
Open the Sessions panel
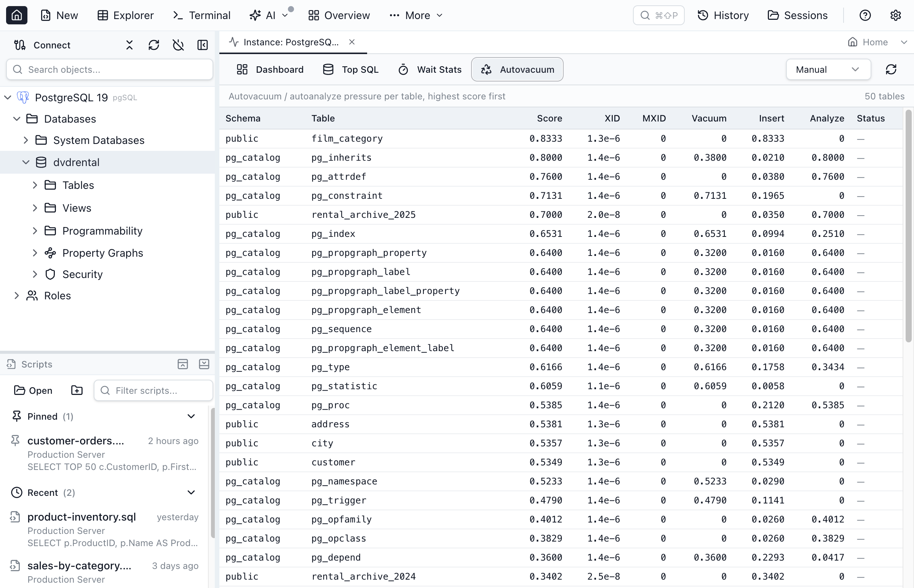pos(797,15)
